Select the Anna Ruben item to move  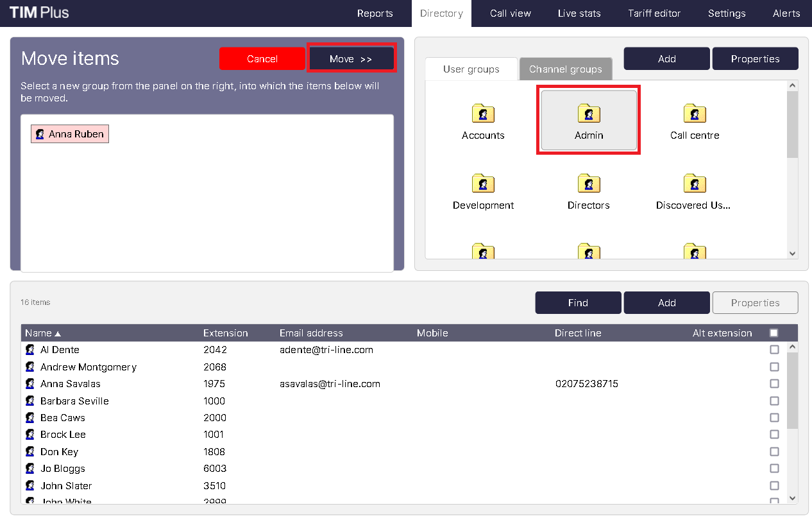point(70,134)
